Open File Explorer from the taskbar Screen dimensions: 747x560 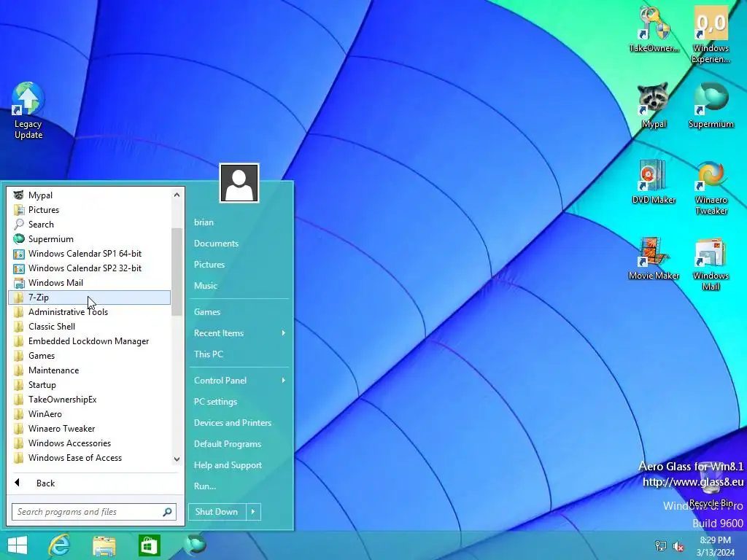pos(104,545)
